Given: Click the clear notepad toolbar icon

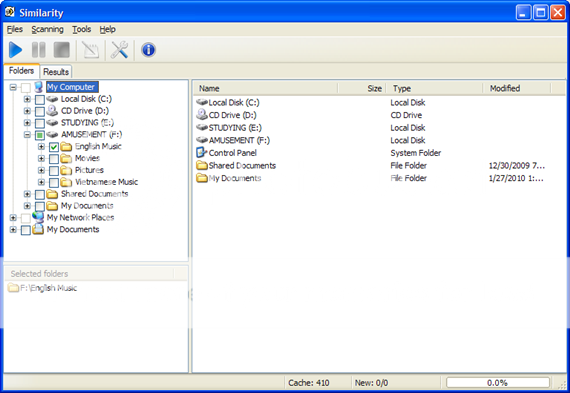Looking at the screenshot, I should click(91, 50).
